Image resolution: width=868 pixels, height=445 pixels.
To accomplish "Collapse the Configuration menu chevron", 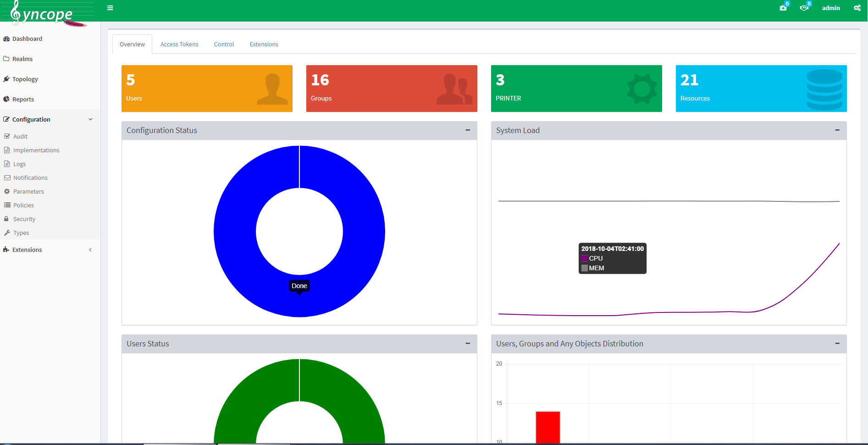I will (x=90, y=119).
